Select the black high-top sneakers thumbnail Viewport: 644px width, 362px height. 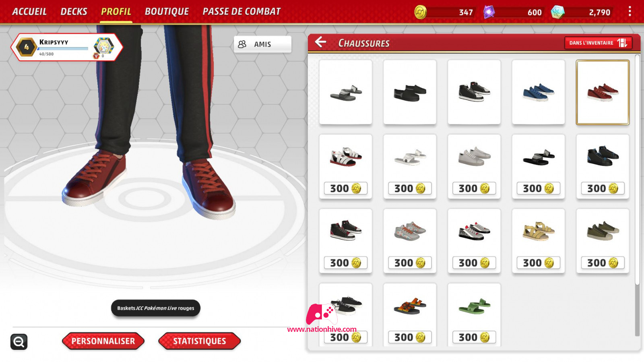(x=603, y=166)
